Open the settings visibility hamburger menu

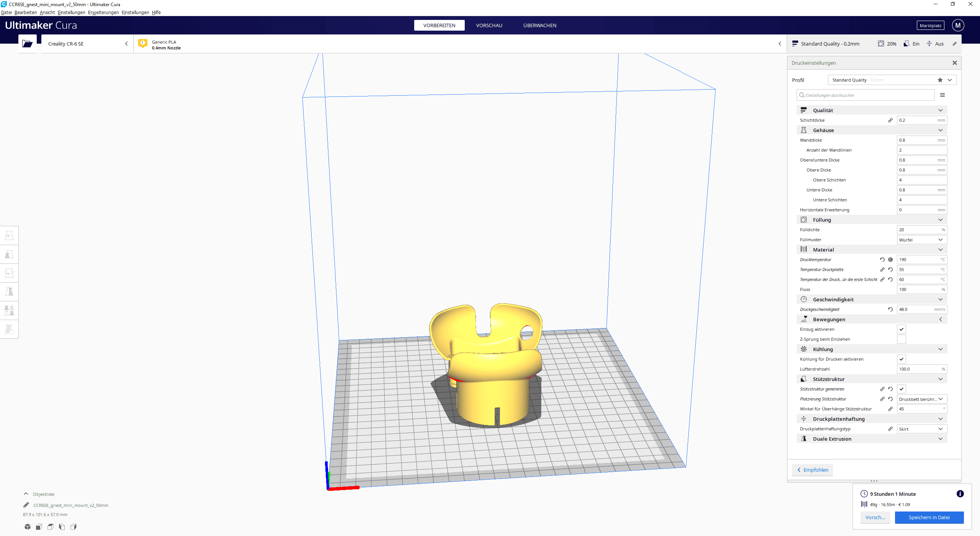942,95
